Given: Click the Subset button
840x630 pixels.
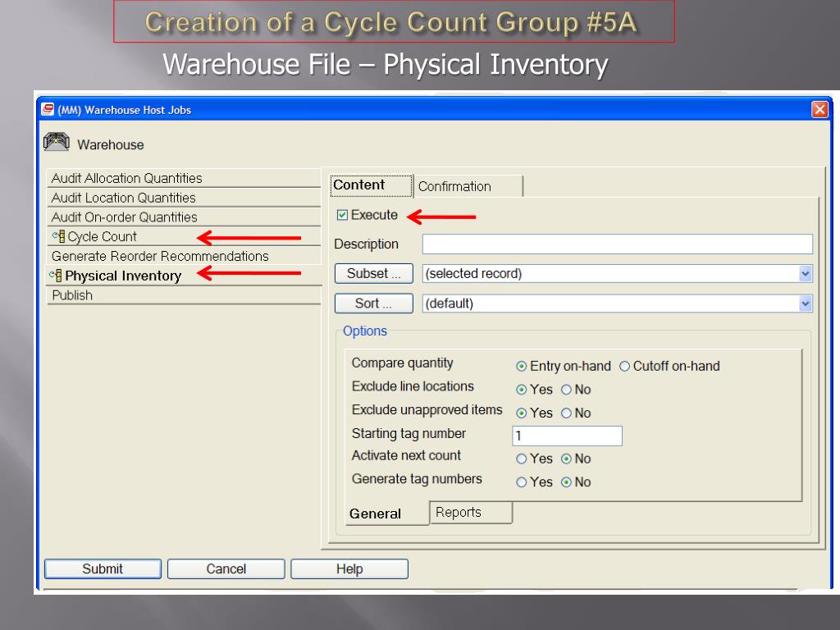Looking at the screenshot, I should click(x=374, y=273).
